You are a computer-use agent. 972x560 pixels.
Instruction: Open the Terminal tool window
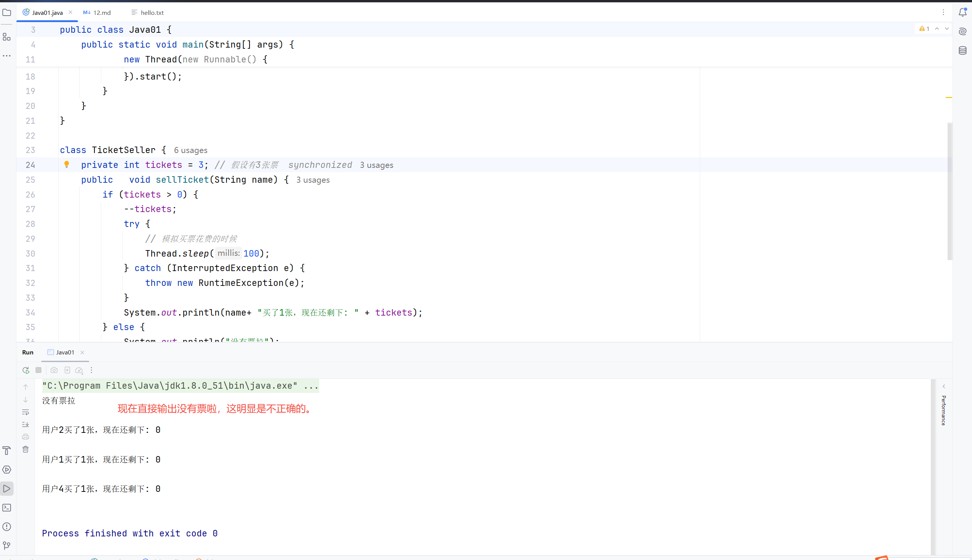[x=6, y=508]
